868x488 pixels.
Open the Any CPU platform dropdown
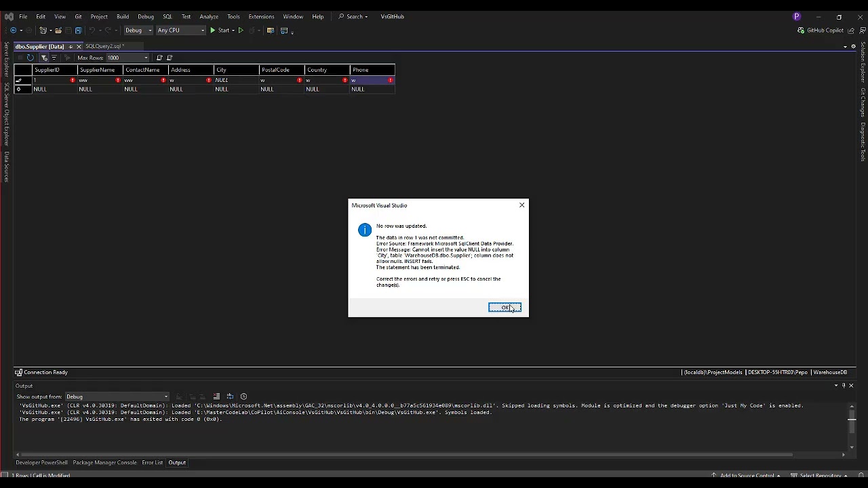[181, 30]
